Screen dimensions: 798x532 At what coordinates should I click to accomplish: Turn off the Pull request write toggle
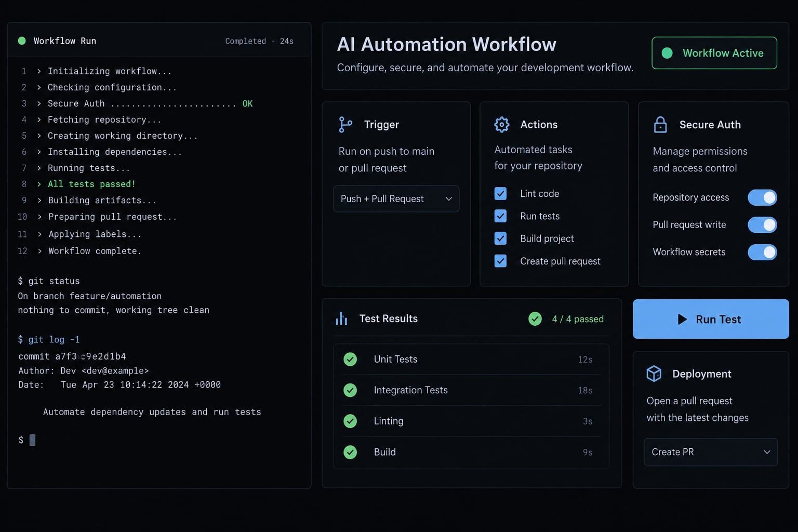(x=762, y=224)
